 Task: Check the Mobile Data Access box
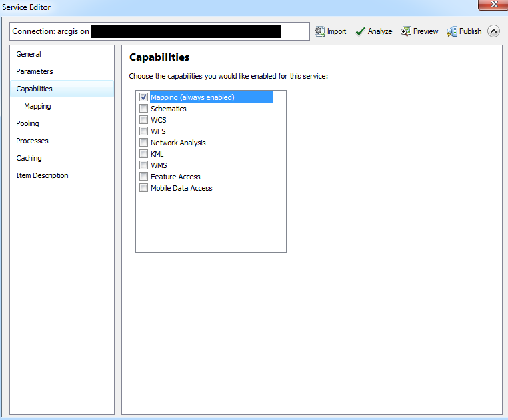pos(144,188)
